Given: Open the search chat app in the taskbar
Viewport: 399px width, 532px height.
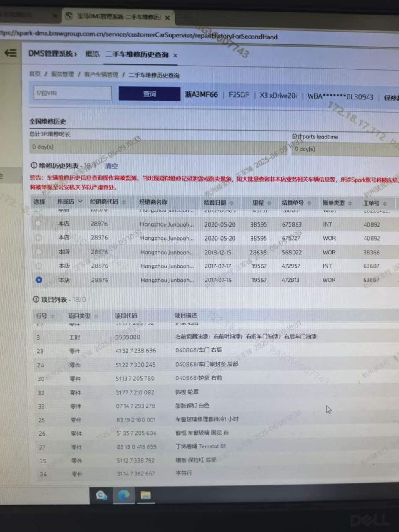Looking at the screenshot, I should [101, 495].
